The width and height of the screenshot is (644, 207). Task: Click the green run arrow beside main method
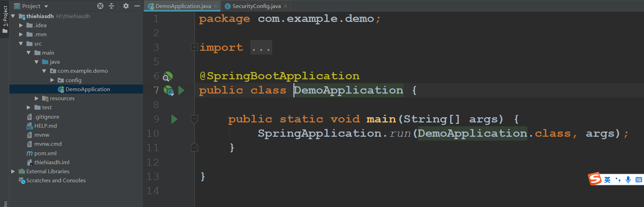pos(174,119)
